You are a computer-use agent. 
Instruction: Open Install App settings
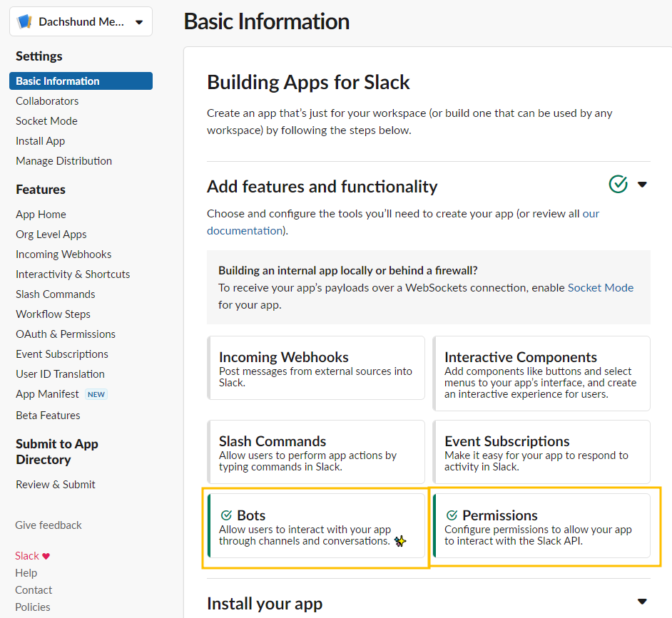(40, 141)
